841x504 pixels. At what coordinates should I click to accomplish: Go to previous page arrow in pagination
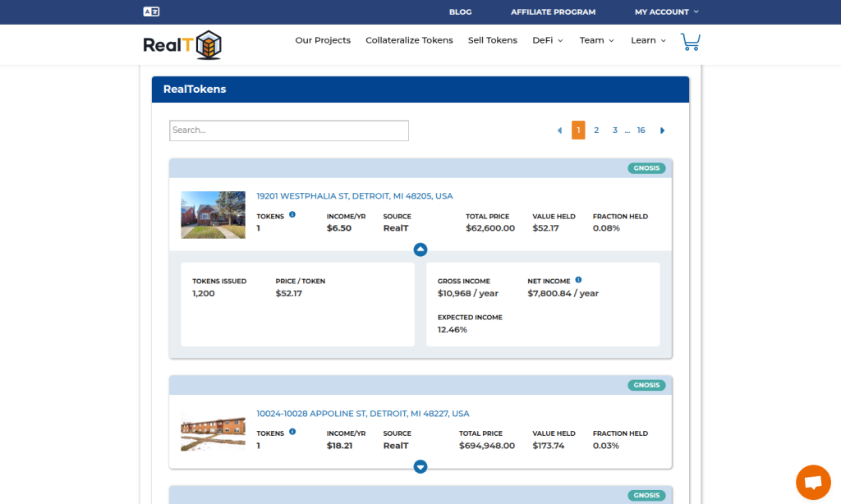(559, 131)
